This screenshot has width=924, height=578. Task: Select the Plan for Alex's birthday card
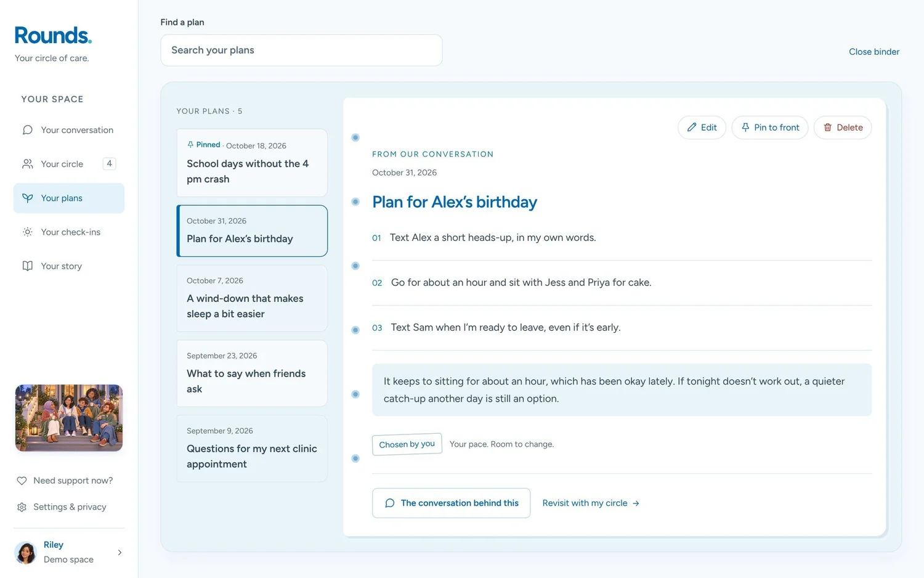point(252,231)
